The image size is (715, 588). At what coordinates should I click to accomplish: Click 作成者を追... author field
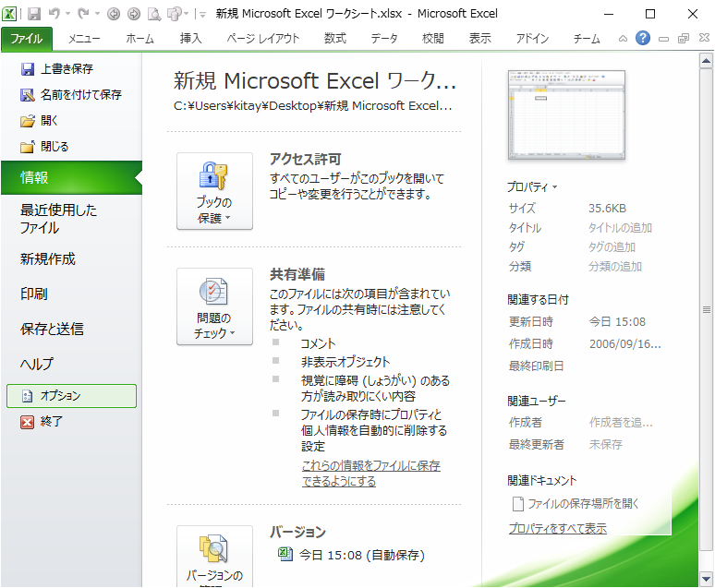[621, 423]
